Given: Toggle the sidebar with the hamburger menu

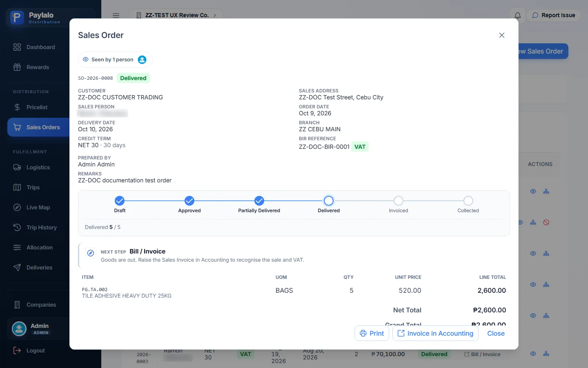Looking at the screenshot, I should pos(116,16).
